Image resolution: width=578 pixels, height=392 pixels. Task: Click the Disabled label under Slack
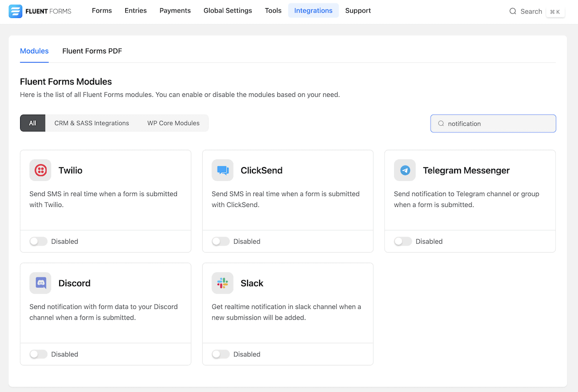click(247, 354)
